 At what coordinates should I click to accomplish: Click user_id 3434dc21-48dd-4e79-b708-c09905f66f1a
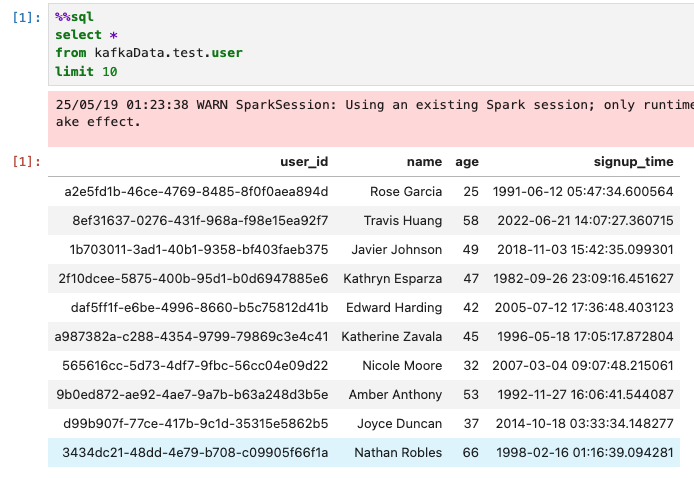tap(195, 452)
